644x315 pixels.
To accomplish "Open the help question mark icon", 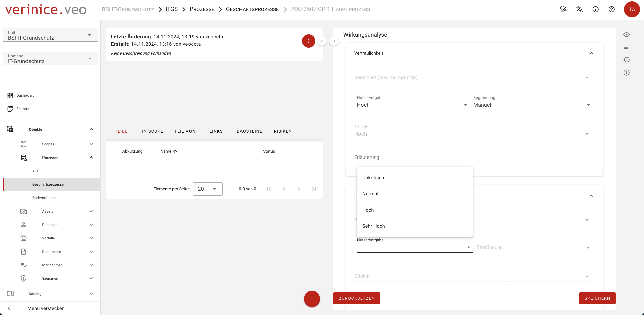I will pos(611,9).
